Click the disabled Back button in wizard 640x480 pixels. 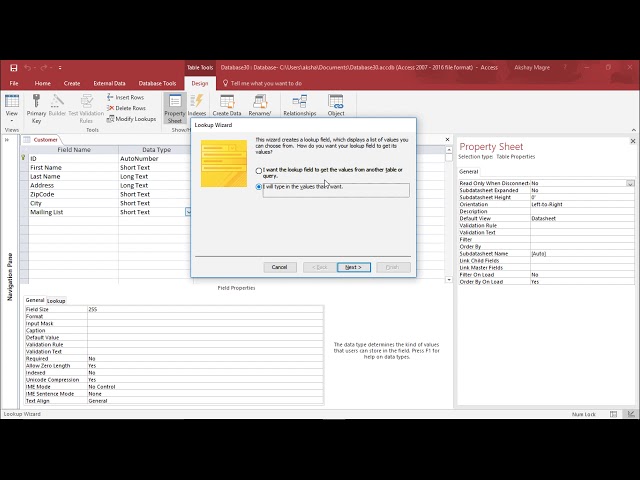pyautogui.click(x=319, y=267)
